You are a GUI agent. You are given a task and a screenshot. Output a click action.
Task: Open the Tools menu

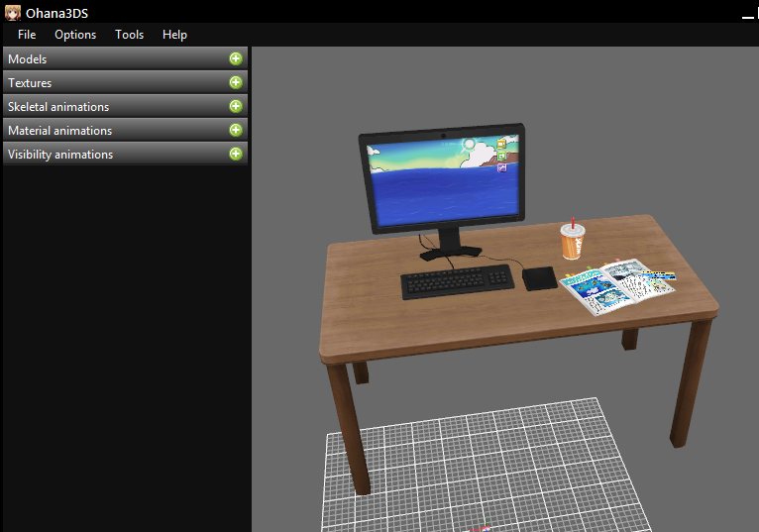129,35
